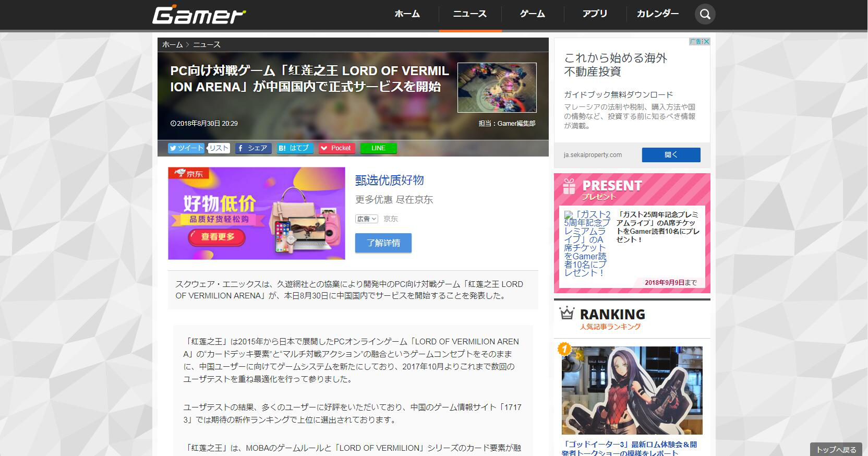
Task: Open the カレンダー navigation item
Action: tap(657, 14)
